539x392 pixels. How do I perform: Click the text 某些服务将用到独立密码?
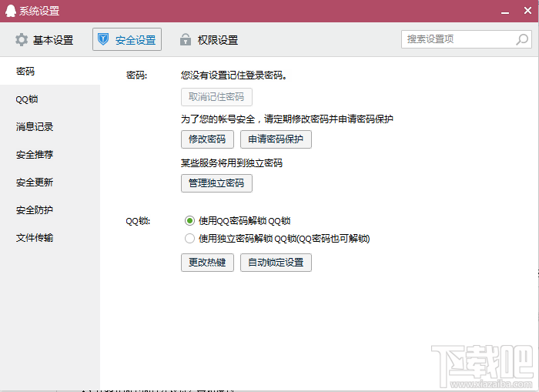tap(232, 163)
